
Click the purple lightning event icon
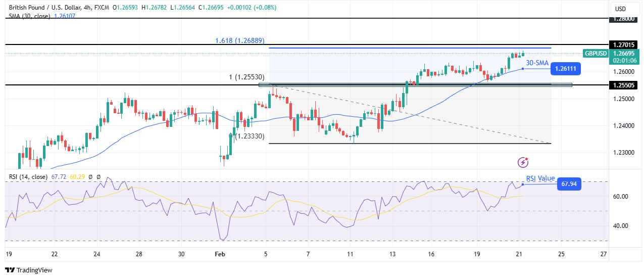click(523, 162)
